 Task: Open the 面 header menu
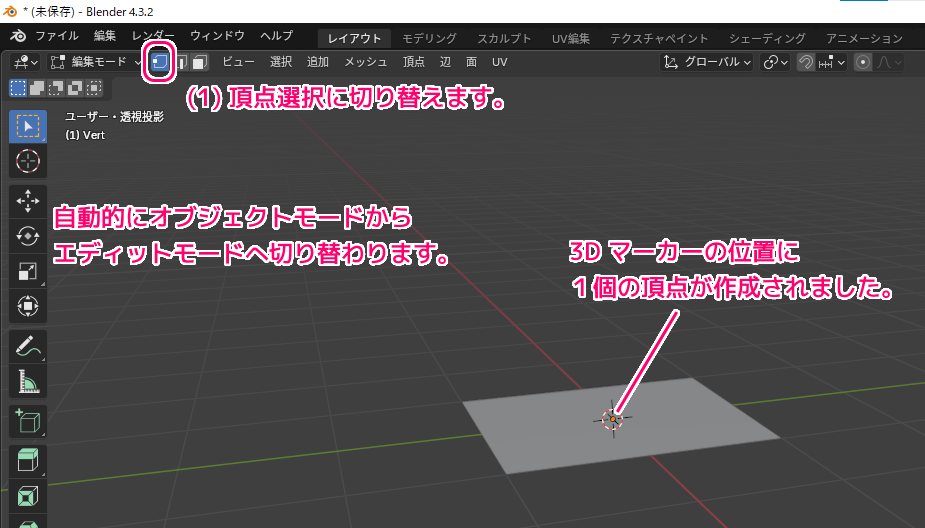(x=471, y=62)
